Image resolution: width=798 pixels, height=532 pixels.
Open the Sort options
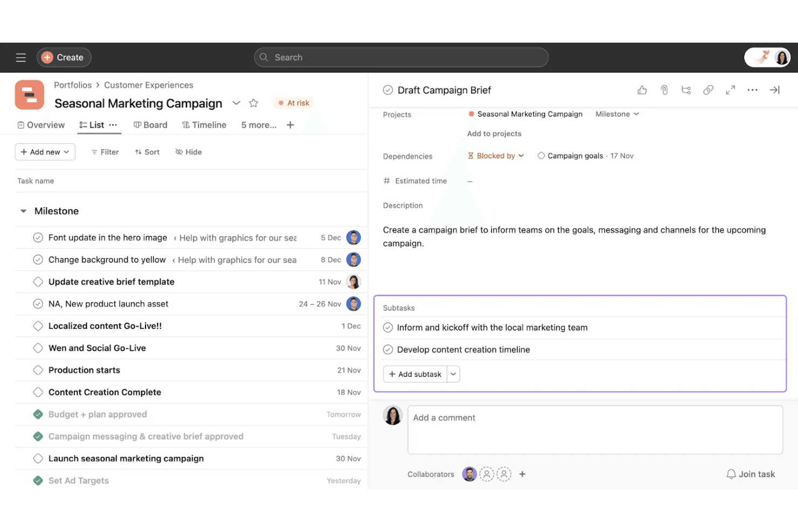[147, 152]
